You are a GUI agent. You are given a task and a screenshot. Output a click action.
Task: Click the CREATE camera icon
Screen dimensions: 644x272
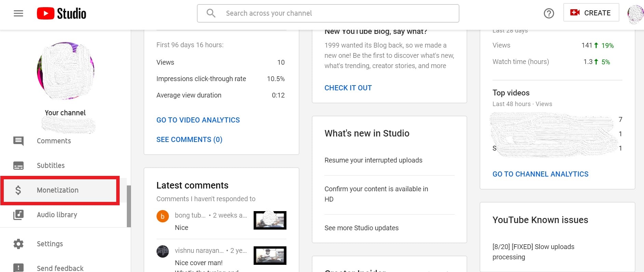pos(575,12)
